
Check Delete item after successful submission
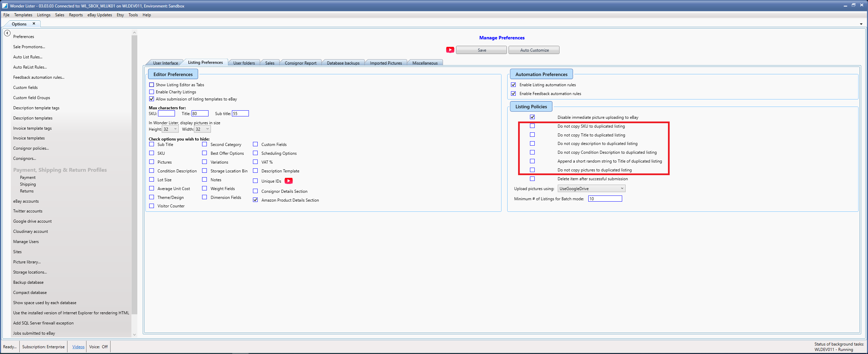click(x=532, y=179)
